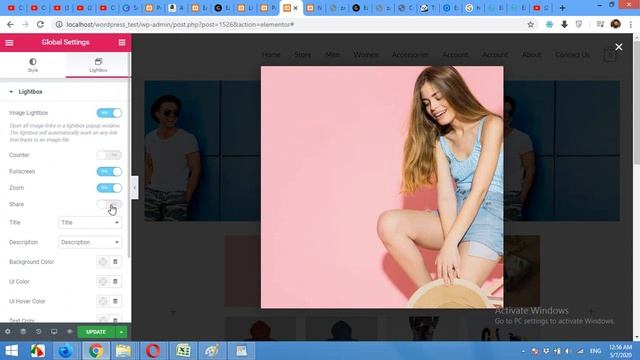Image resolution: width=640 pixels, height=360 pixels.
Task: Open the Description dropdown
Action: (x=90, y=242)
